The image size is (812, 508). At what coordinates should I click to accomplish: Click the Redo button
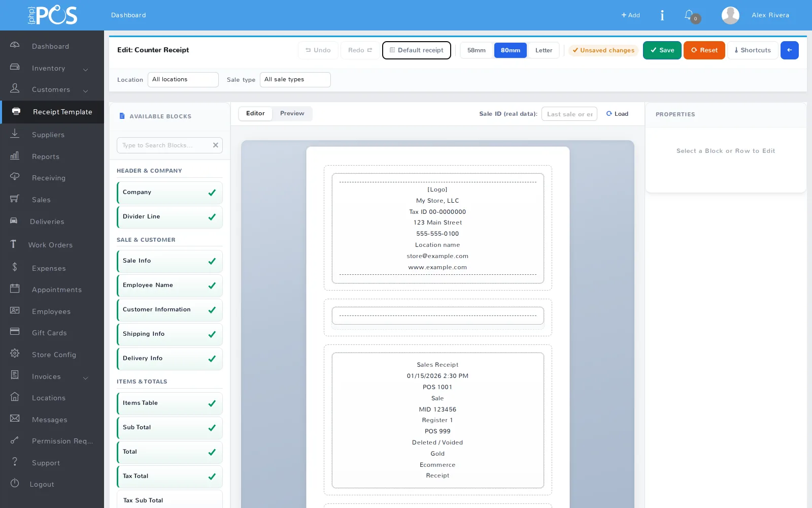pyautogui.click(x=360, y=50)
